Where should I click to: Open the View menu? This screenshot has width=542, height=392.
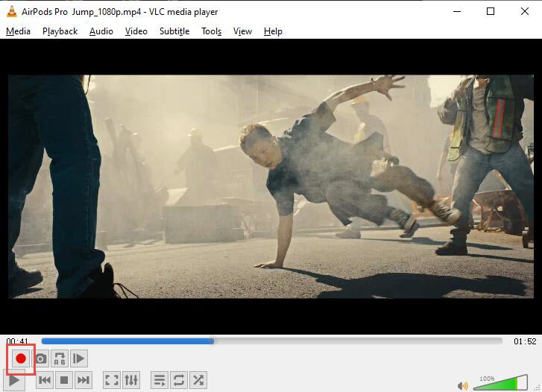coord(242,31)
